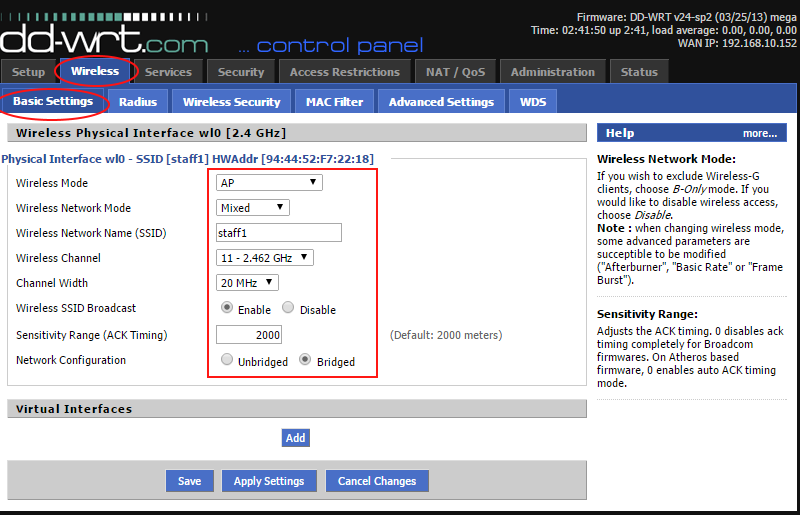Screen dimensions: 800x515
Task: Select Disable for Wireless SSID Broadcast
Action: click(288, 308)
